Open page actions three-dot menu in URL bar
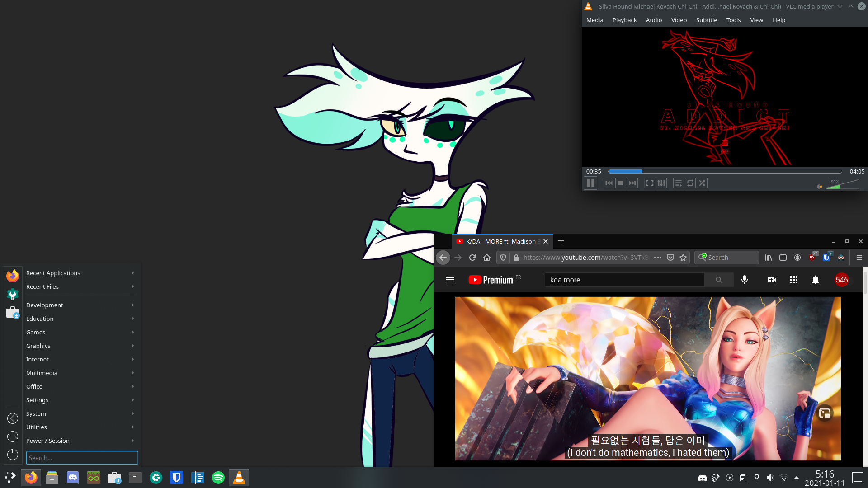 [658, 258]
